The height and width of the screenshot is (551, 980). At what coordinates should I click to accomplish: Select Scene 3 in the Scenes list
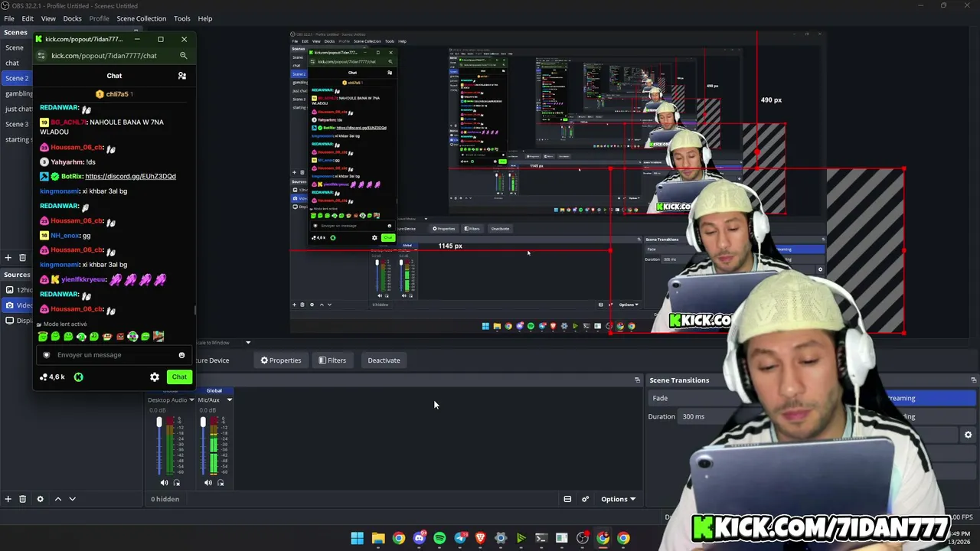(17, 124)
